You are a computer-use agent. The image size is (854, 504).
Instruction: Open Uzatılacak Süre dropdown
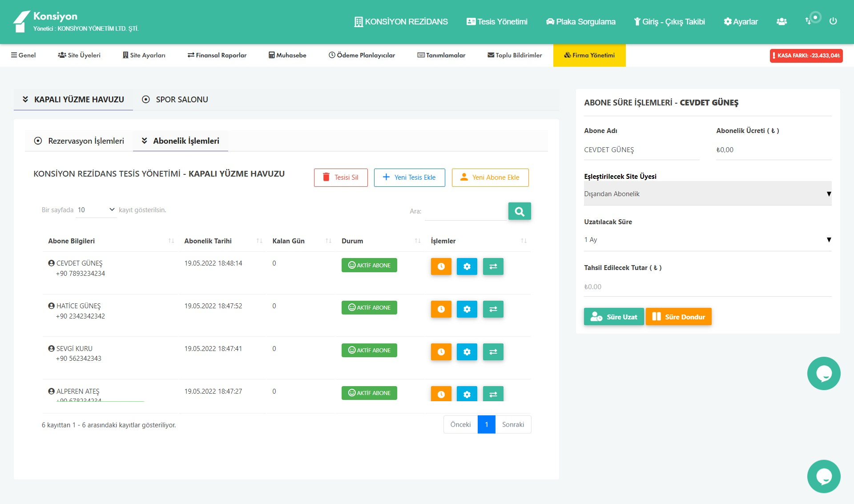tap(707, 240)
